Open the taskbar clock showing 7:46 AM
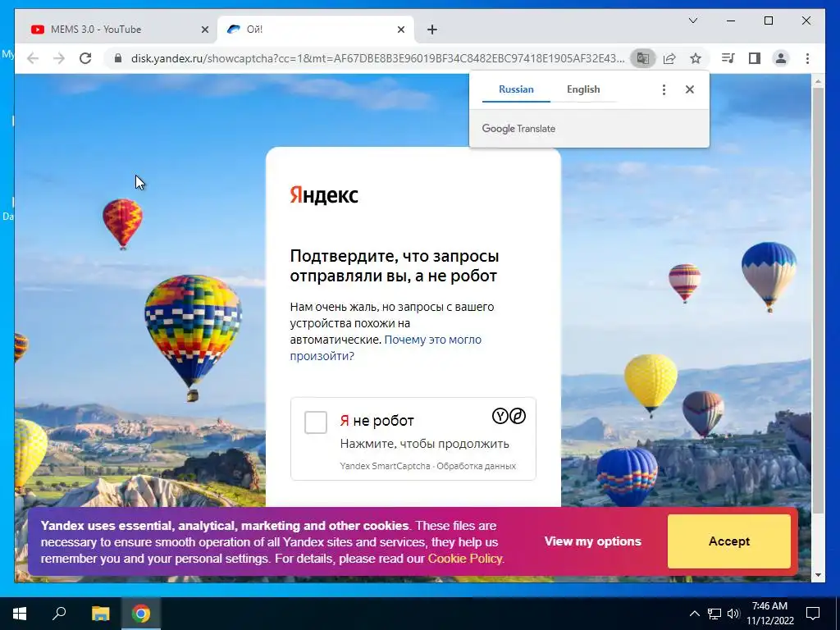This screenshot has height=630, width=840. click(x=769, y=614)
